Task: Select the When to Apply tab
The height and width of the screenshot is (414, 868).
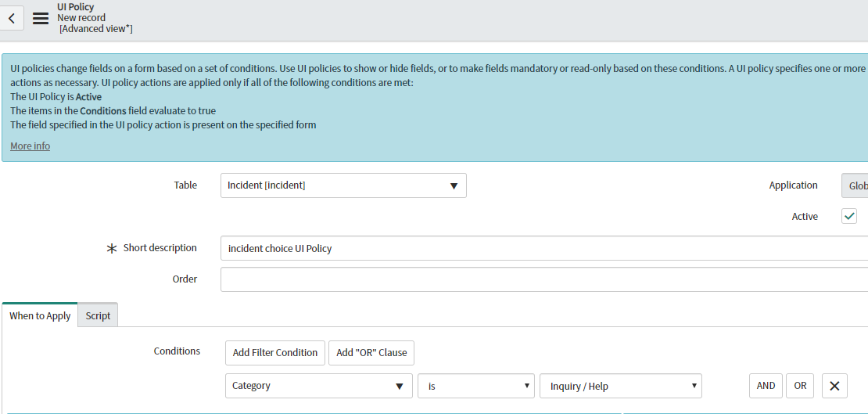Action: coord(40,316)
